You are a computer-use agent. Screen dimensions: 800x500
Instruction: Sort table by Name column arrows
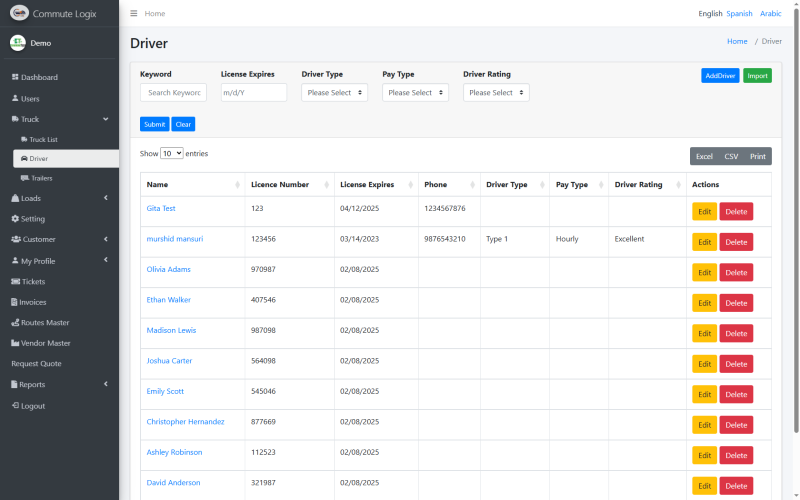(x=237, y=185)
